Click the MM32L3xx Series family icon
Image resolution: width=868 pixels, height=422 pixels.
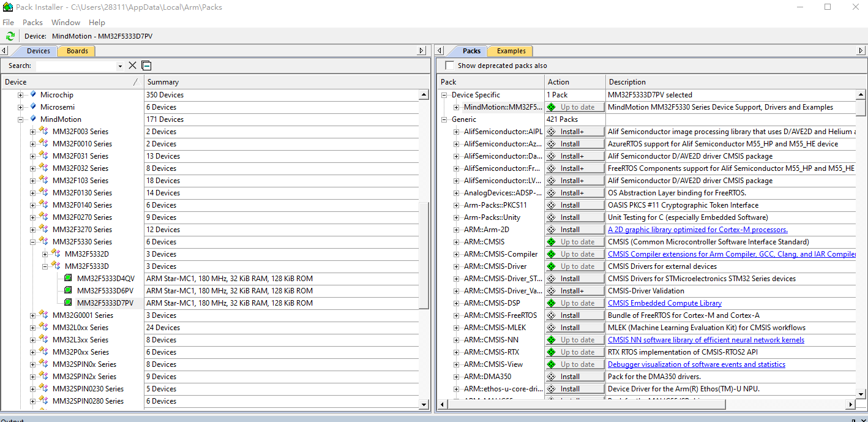[x=43, y=339]
